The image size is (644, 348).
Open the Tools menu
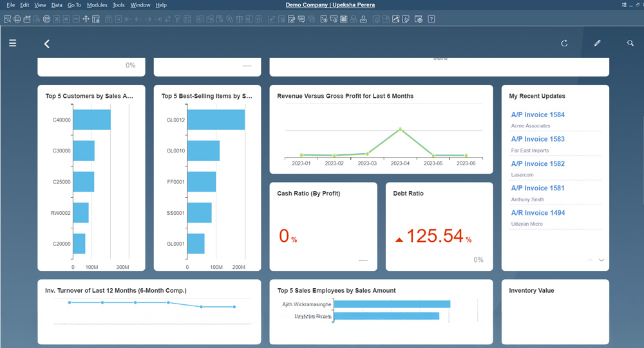tap(118, 5)
